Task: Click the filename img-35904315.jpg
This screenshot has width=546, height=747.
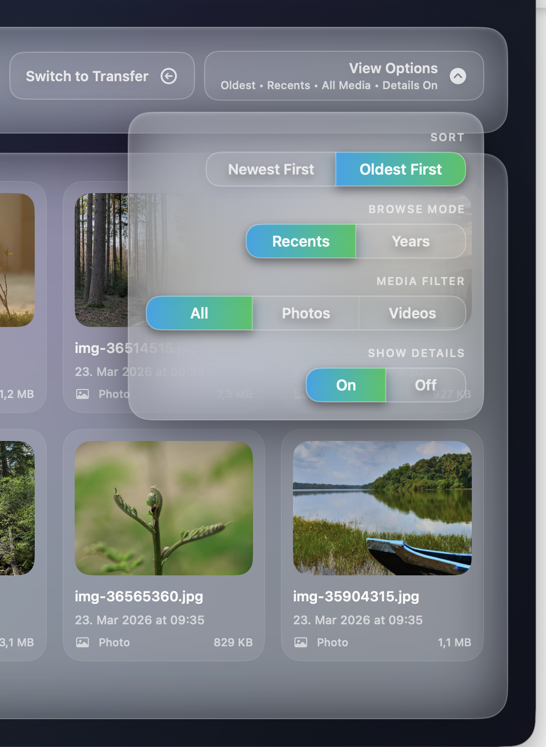Action: click(356, 596)
